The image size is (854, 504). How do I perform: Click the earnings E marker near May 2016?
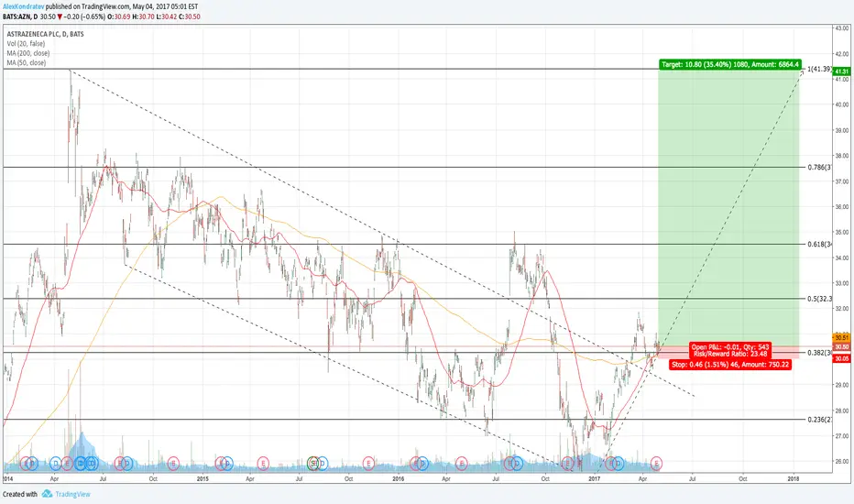pyautogui.click(x=461, y=464)
